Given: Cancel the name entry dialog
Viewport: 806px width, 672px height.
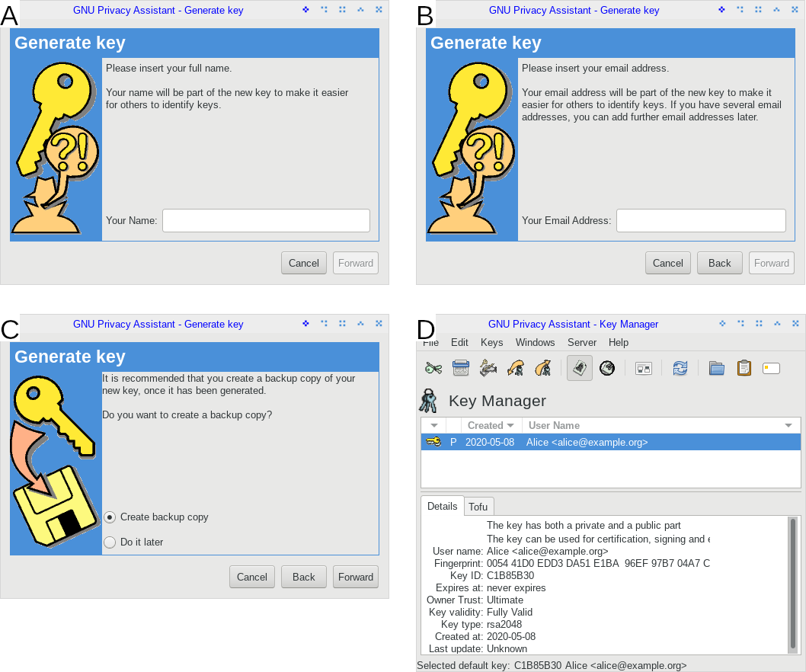Looking at the screenshot, I should pyautogui.click(x=303, y=263).
